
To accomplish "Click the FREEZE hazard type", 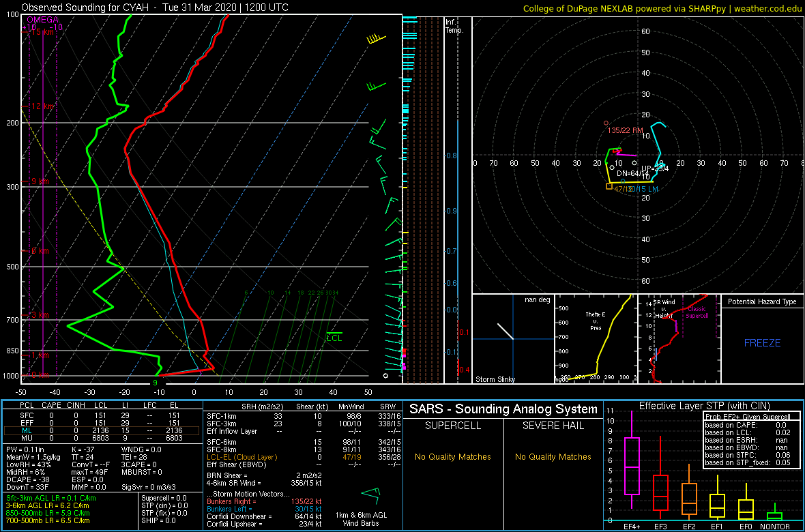I will 762,342.
